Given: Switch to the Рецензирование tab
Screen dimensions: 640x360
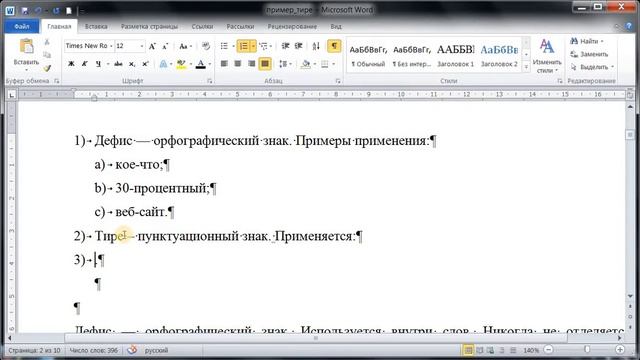Looking at the screenshot, I should click(x=292, y=27).
